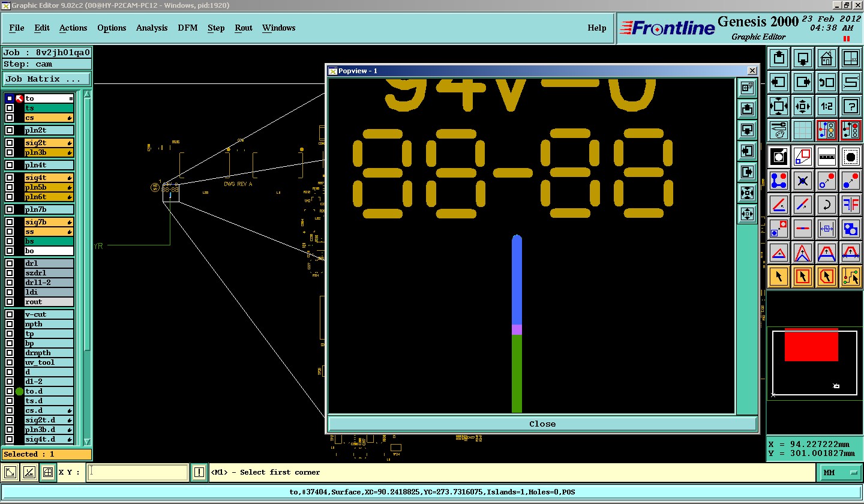This screenshot has height=504, width=864.
Task: Click the home view icon
Action: click(827, 59)
